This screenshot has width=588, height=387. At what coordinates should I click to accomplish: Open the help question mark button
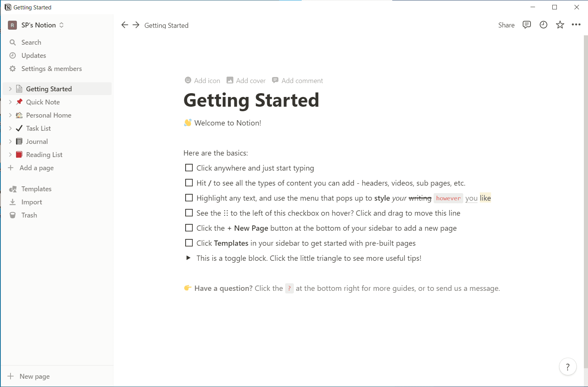click(x=568, y=367)
